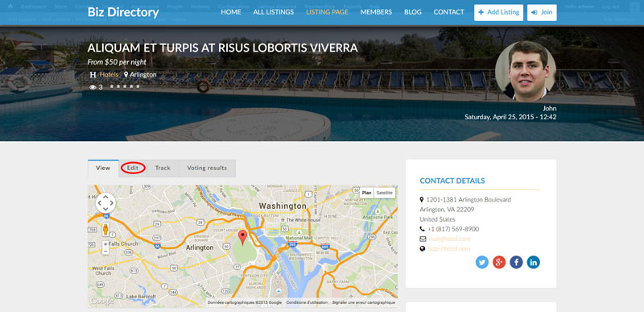Switch to the Track tab
The image size is (644, 312).
tap(163, 168)
